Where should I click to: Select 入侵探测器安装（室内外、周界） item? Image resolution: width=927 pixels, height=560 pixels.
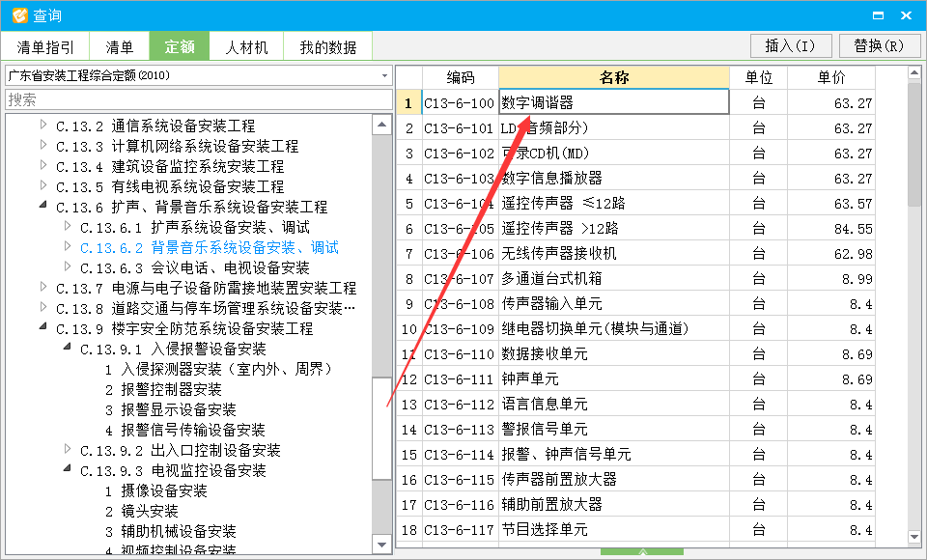tap(219, 370)
